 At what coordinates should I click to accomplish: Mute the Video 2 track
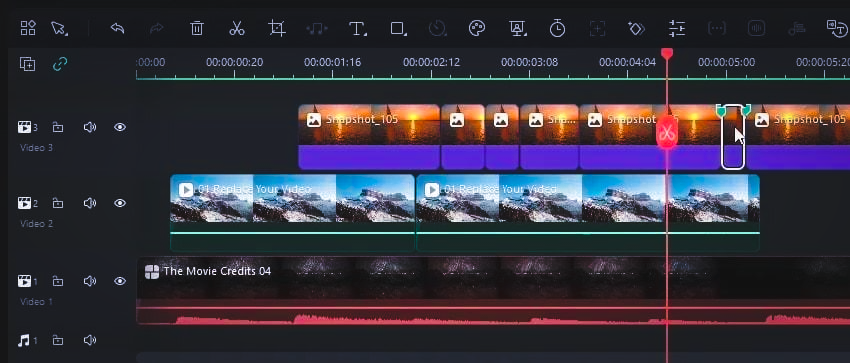coord(89,203)
